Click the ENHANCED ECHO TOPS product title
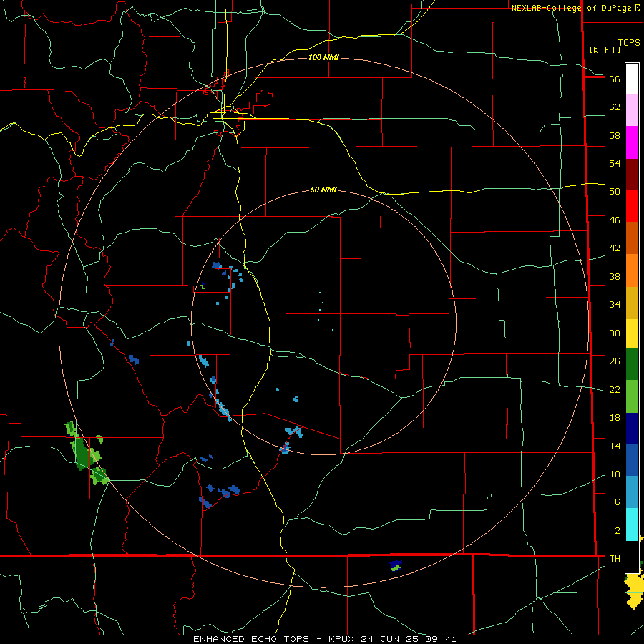 [251, 639]
